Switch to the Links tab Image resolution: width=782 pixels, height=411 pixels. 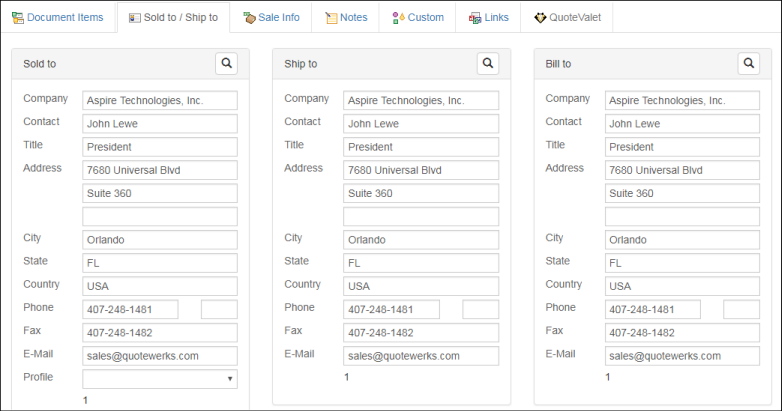tap(488, 17)
